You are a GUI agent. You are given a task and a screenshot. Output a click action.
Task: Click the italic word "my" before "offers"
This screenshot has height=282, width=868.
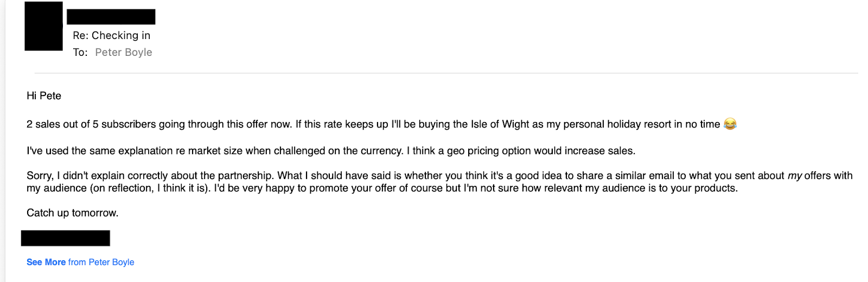coord(794,176)
